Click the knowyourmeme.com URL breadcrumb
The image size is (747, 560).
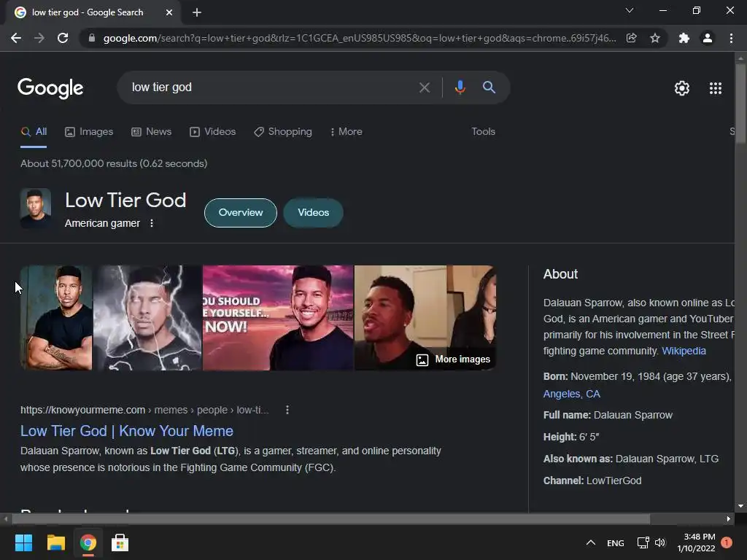(x=144, y=410)
